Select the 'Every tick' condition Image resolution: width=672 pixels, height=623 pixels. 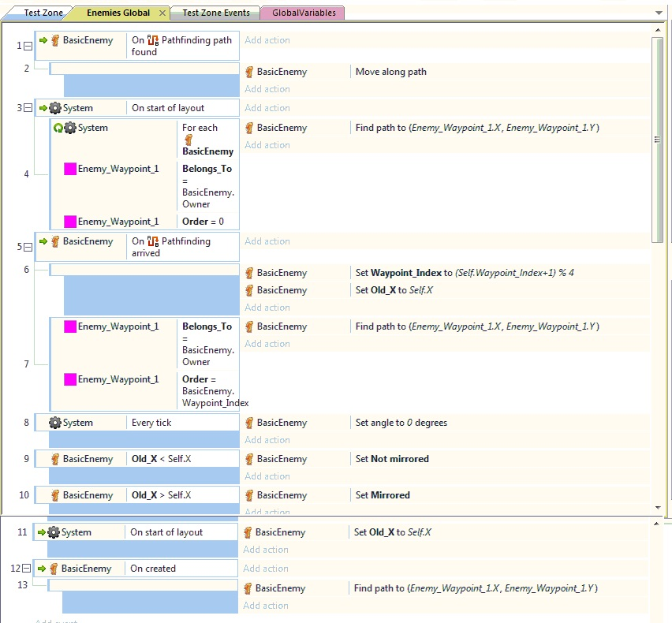(x=151, y=423)
